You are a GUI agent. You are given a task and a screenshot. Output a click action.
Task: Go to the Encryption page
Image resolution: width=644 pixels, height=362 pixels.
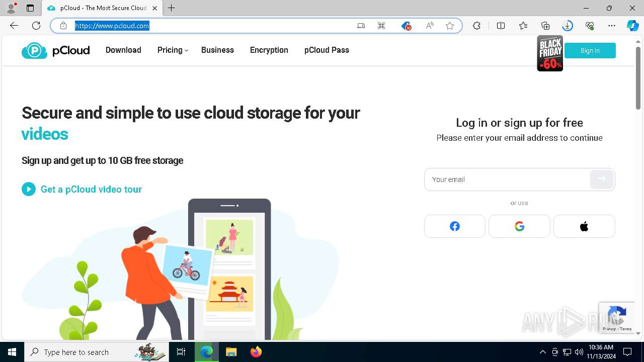tap(269, 50)
